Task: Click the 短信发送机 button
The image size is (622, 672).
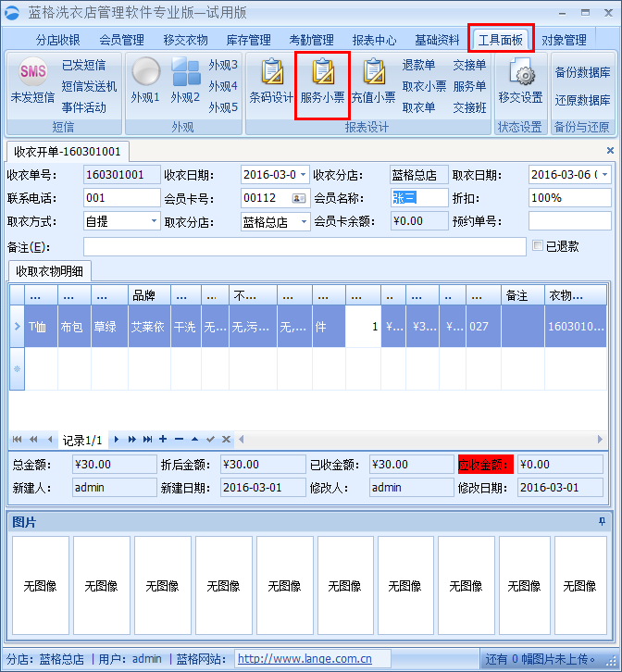Action: pyautogui.click(x=89, y=87)
